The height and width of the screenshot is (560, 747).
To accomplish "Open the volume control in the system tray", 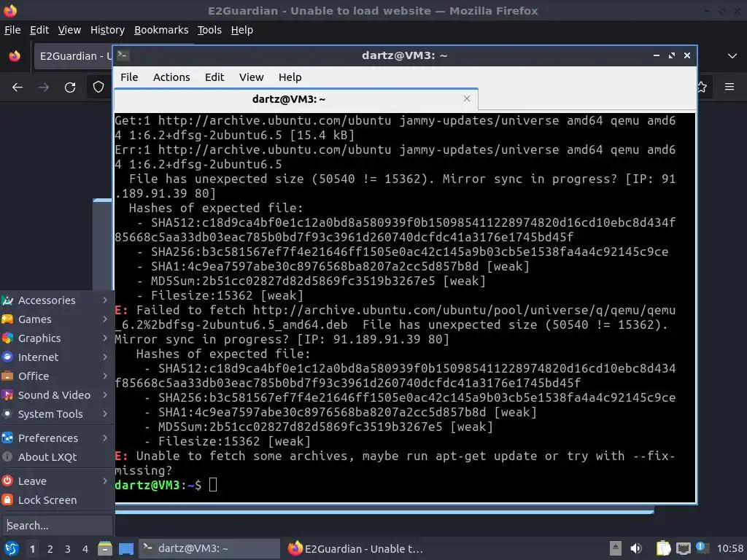I will 636,548.
